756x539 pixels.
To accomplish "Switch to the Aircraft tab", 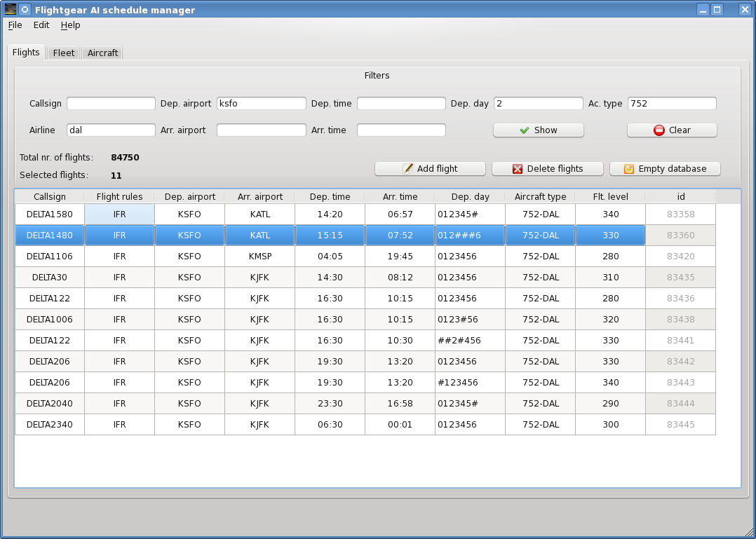I will pos(102,53).
